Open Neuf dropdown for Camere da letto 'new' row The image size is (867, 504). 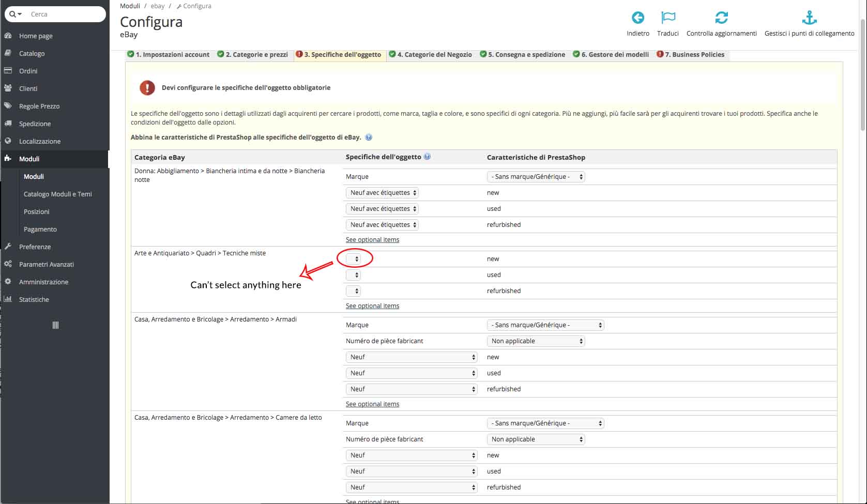(412, 455)
